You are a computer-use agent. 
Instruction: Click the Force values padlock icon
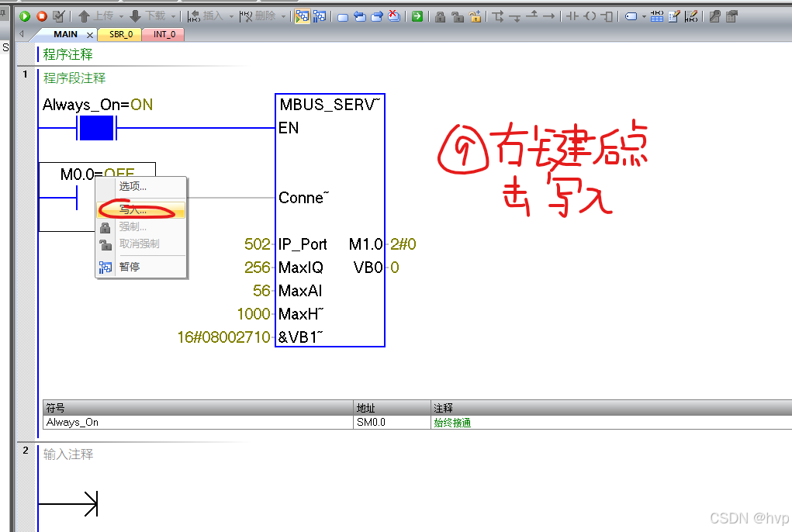(440, 16)
